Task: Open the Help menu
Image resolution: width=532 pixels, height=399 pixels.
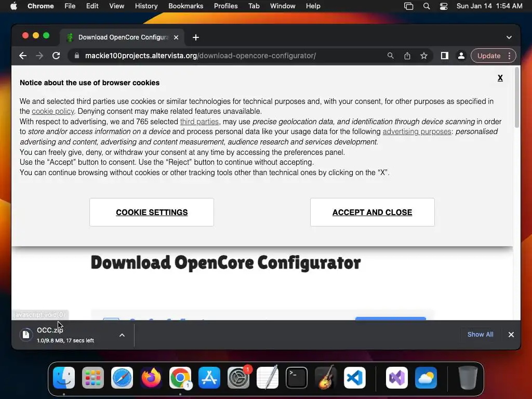Action: [313, 6]
